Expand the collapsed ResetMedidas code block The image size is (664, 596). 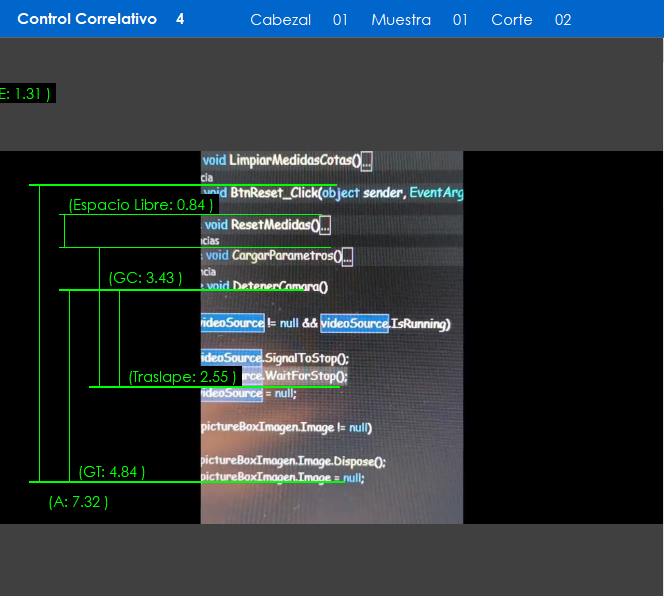point(324,226)
